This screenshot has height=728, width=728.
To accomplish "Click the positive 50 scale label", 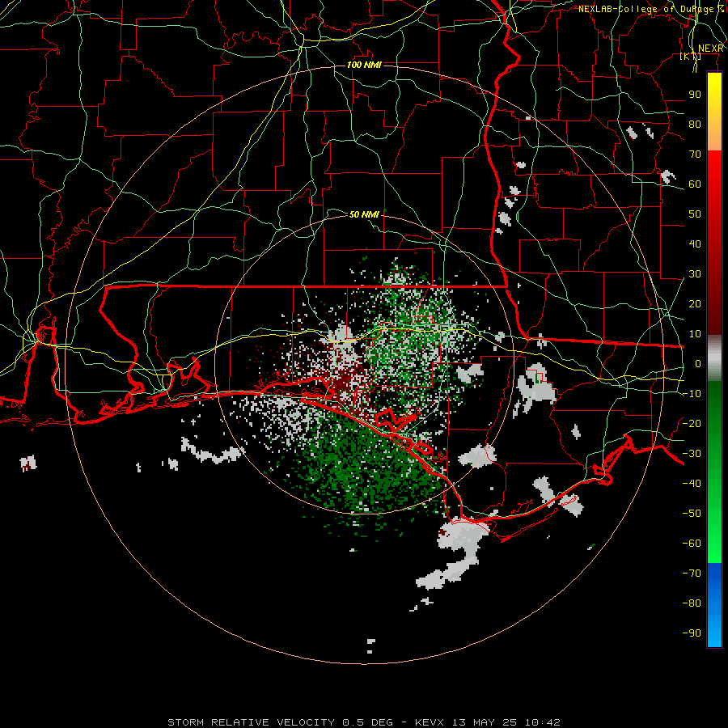I will coord(695,214).
